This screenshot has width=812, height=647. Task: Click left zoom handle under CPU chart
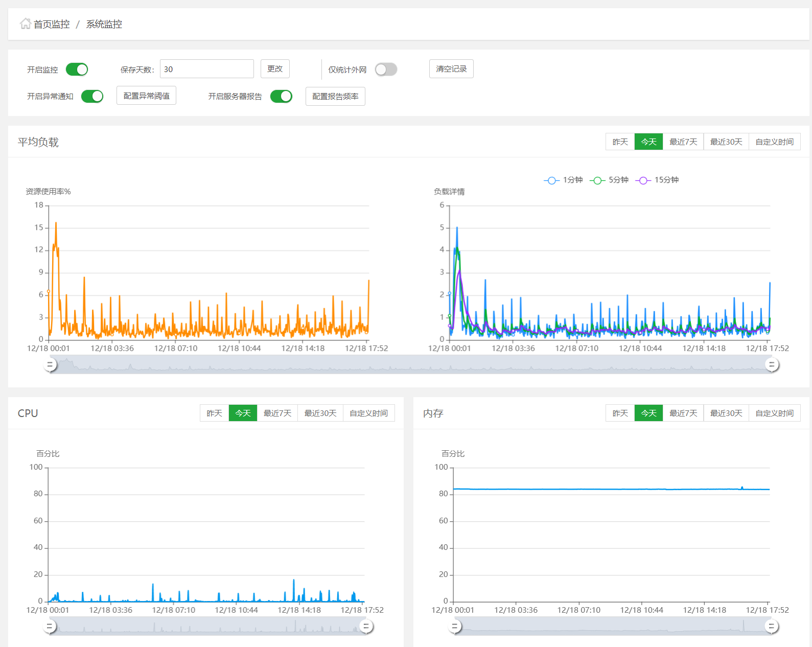click(x=50, y=627)
